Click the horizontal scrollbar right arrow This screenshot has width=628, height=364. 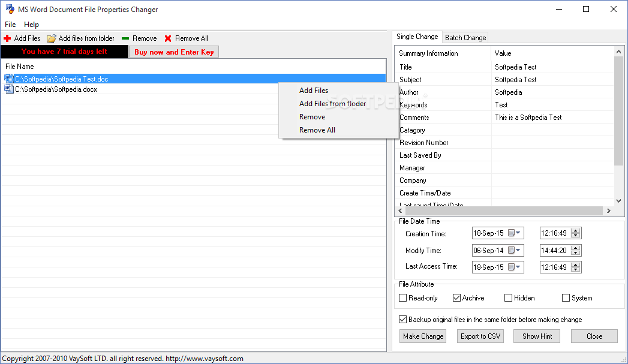tap(608, 210)
